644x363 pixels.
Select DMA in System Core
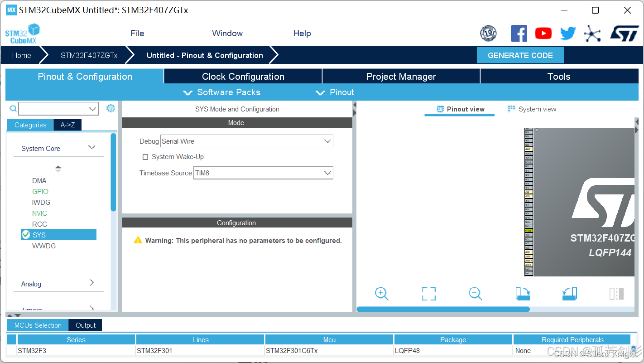click(39, 180)
